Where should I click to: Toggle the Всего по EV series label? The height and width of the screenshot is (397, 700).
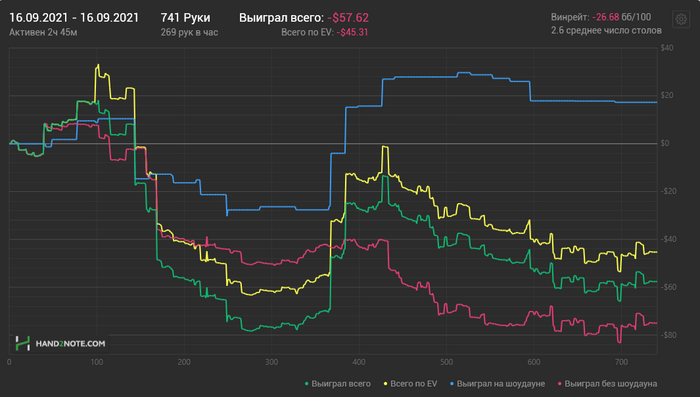point(413,384)
